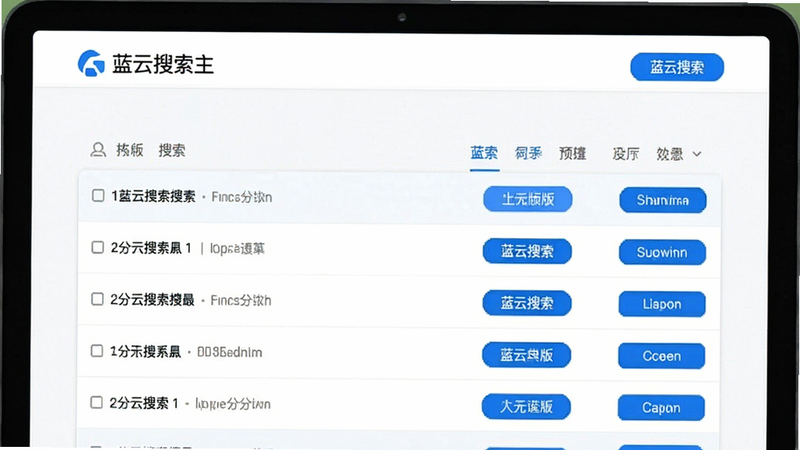The image size is (800, 450).
Task: Click the user profile icon
Action: (98, 150)
